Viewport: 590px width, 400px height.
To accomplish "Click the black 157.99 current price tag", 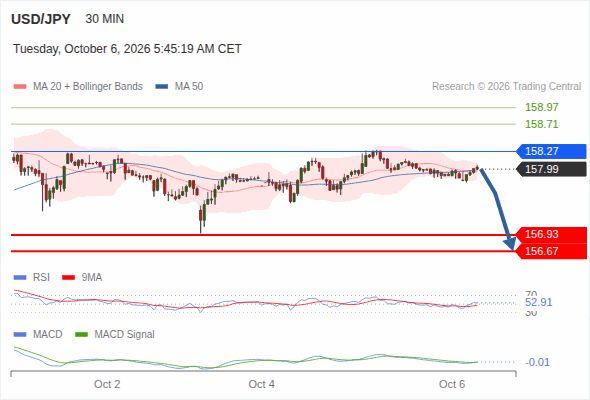I will 551,169.
